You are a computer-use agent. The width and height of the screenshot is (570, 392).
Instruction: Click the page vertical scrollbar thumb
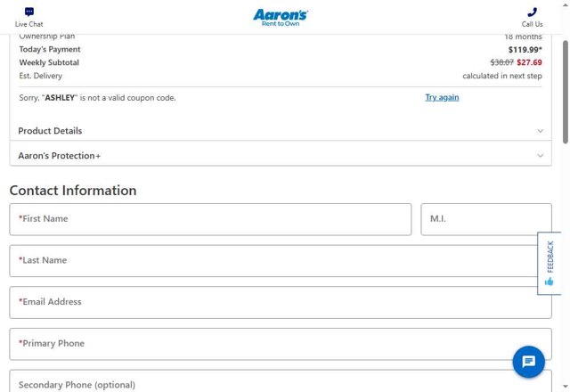pyautogui.click(x=566, y=92)
